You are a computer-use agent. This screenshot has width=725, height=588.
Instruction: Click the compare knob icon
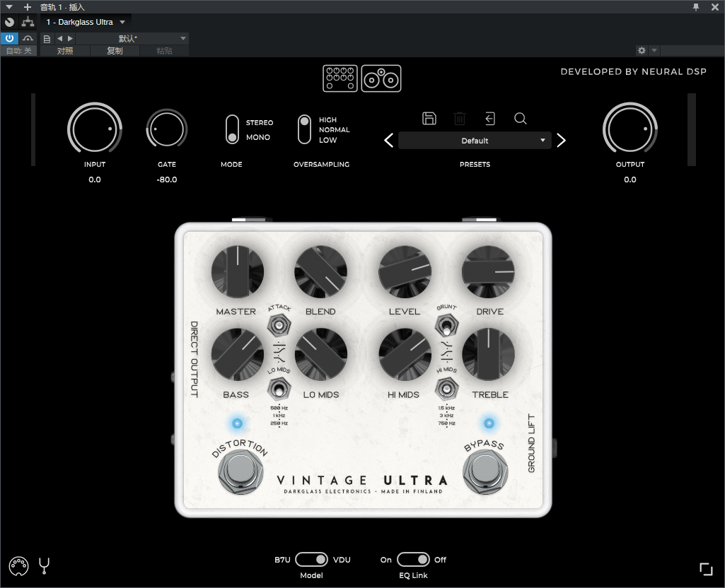(9, 22)
